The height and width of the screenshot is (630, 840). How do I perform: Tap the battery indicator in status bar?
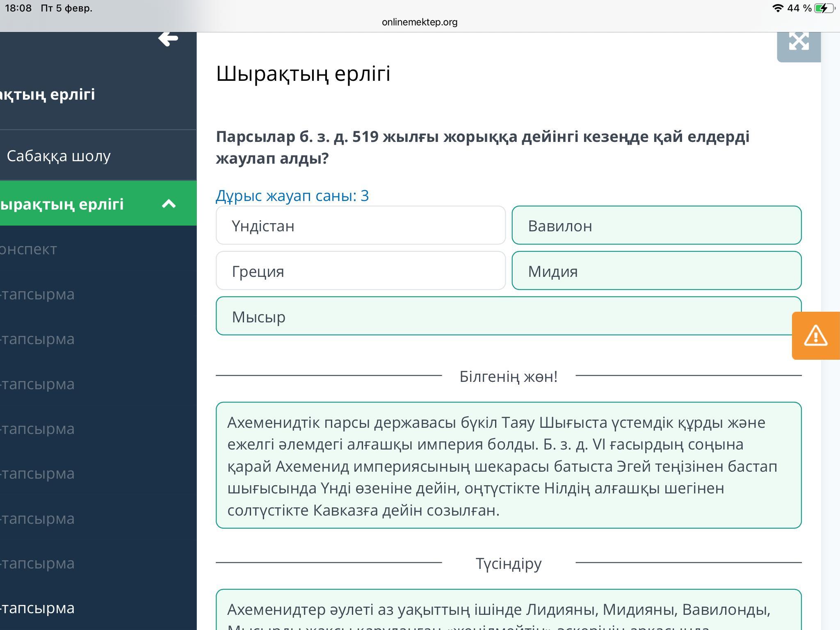click(x=823, y=8)
